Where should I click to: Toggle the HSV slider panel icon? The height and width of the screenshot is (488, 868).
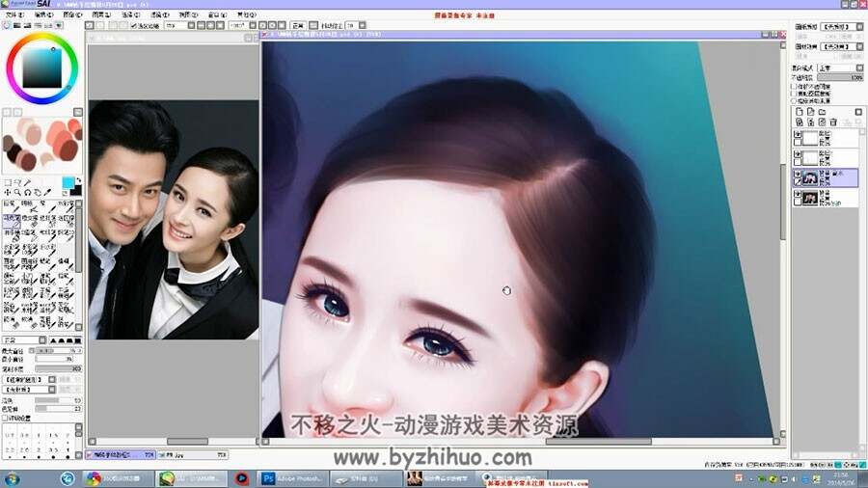tap(28, 25)
